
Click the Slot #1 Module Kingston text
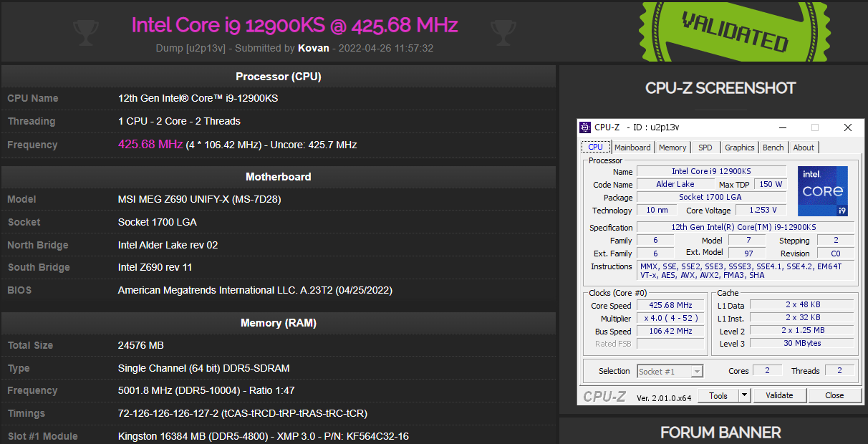click(264, 436)
